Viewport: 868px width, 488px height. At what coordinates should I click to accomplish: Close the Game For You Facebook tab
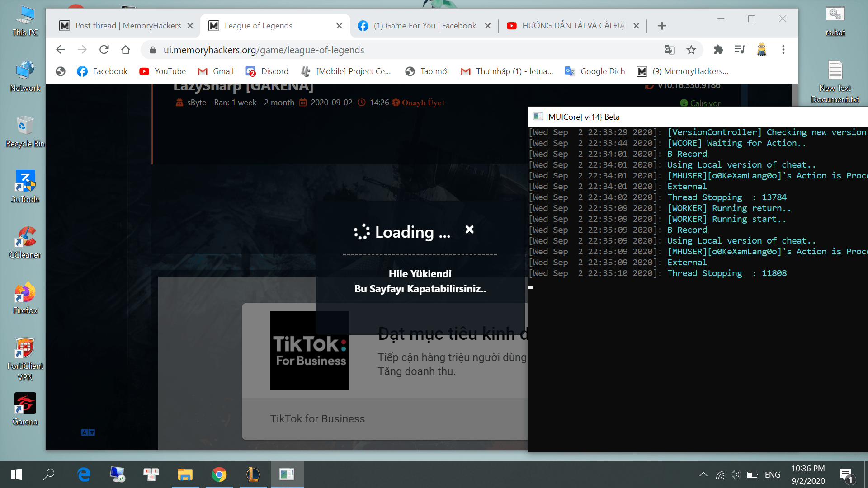[x=488, y=26]
